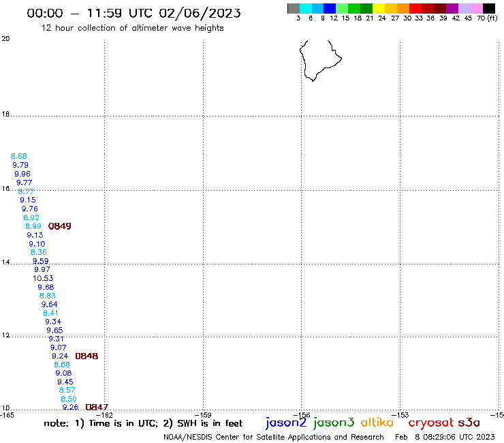Click the orange 'altika' legend label

tap(377, 422)
